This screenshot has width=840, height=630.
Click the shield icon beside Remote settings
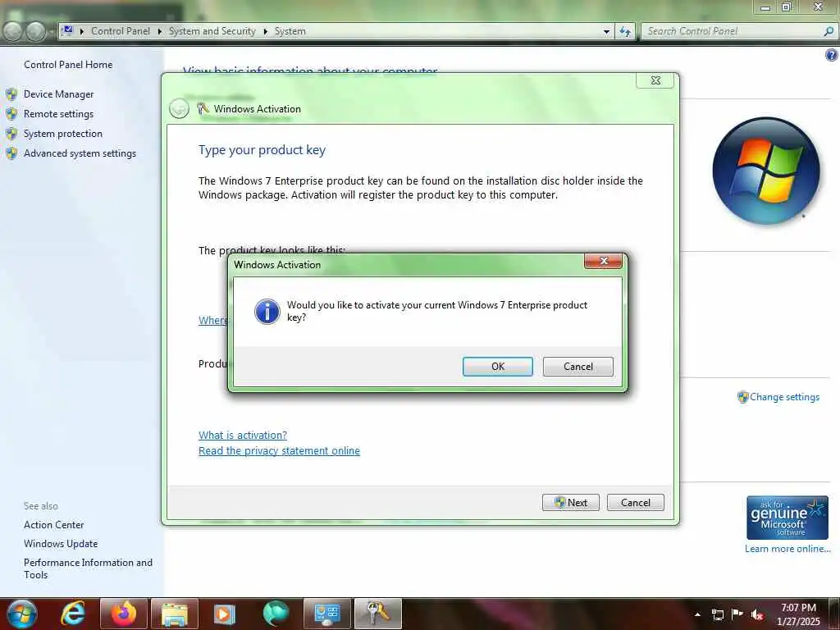coord(11,114)
